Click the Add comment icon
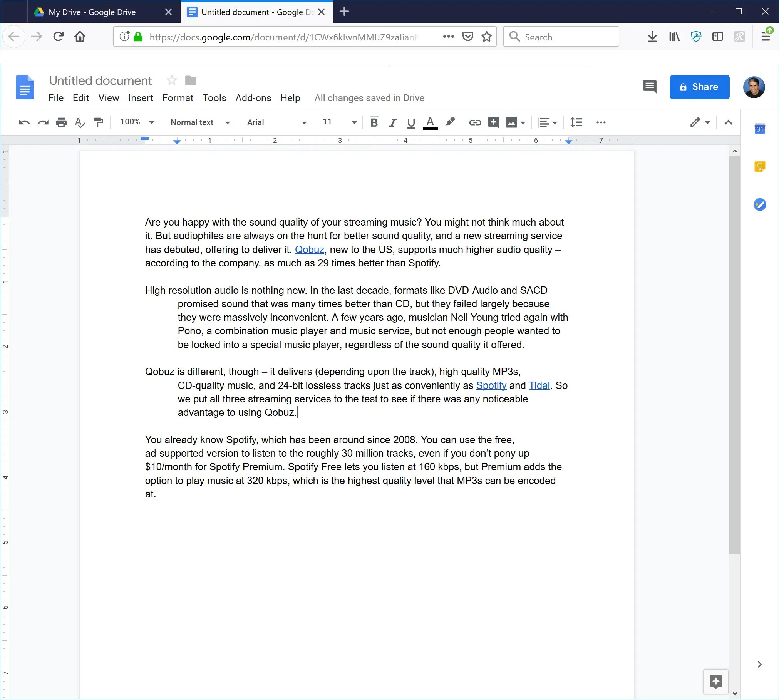 493,122
